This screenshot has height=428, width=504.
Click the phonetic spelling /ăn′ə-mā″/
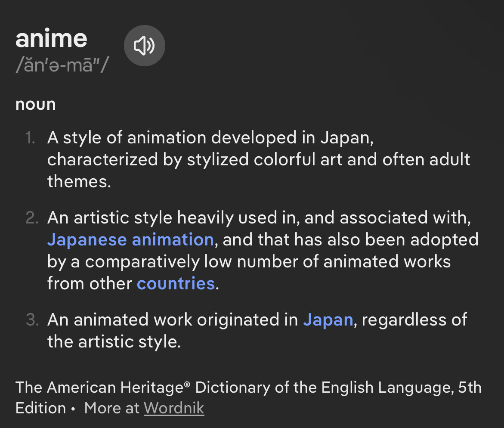(62, 65)
